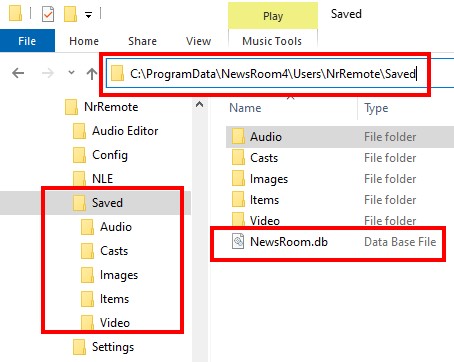The image size is (454, 362).
Task: Click the NewsRoom.db file icon
Action: tap(238, 241)
